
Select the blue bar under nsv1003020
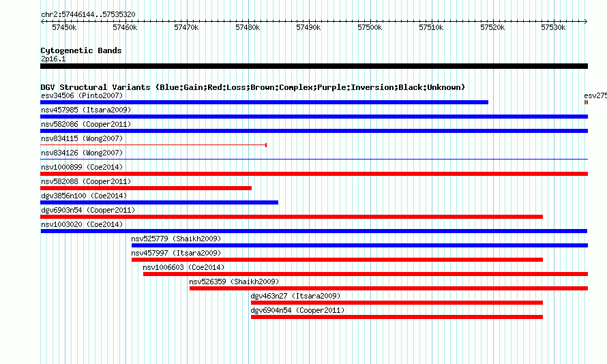314,231
